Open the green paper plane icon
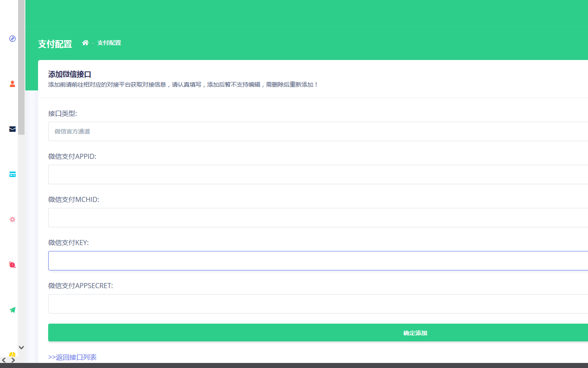The width and height of the screenshot is (588, 368). 12,310
